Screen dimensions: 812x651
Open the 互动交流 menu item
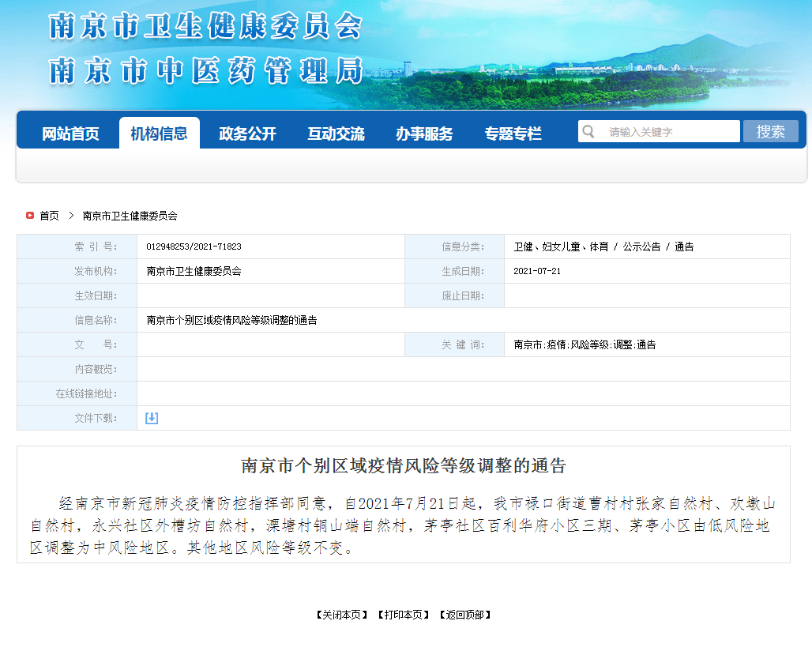point(336,133)
